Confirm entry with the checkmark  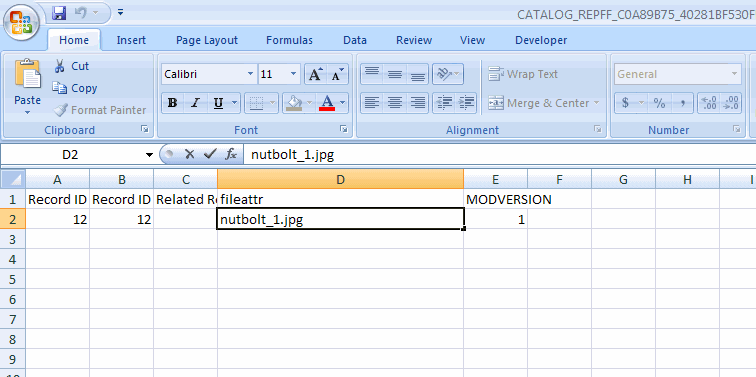tap(209, 154)
